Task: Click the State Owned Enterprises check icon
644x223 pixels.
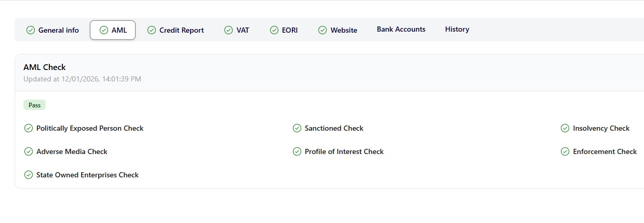Action: [29, 175]
